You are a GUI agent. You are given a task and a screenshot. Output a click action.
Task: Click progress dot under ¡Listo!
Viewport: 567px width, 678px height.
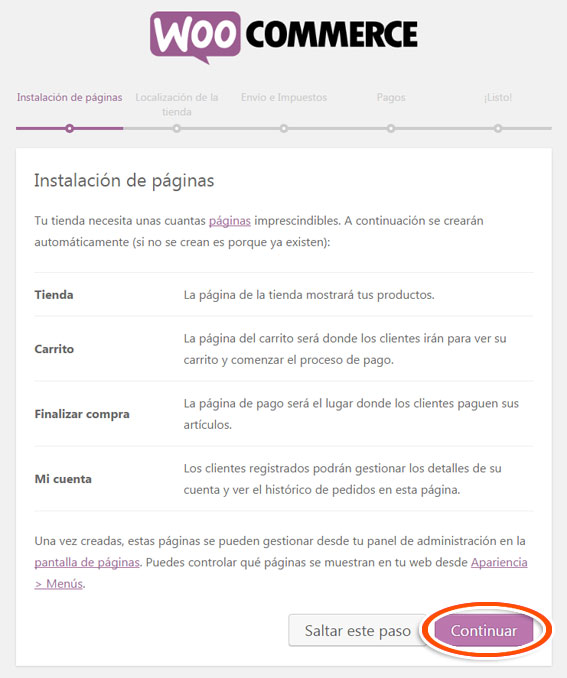(x=498, y=128)
